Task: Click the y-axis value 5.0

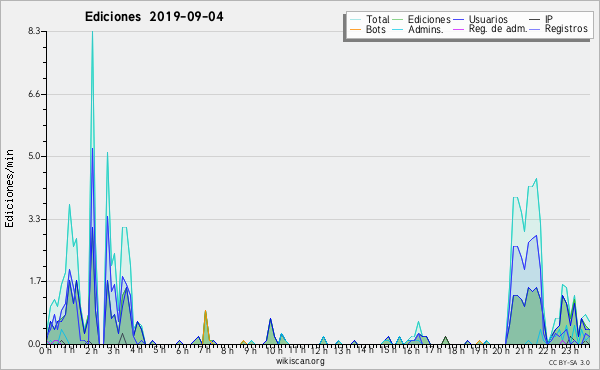Action: click(x=34, y=156)
